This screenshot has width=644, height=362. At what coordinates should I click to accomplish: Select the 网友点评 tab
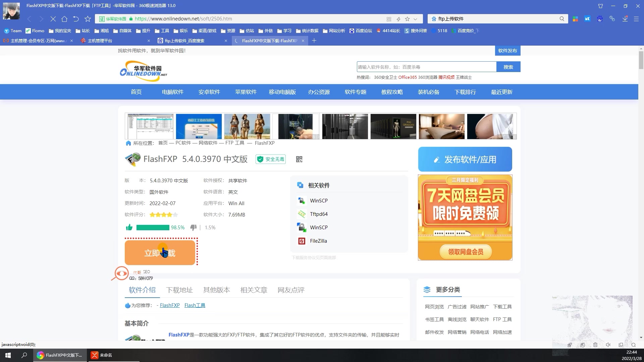pyautogui.click(x=291, y=290)
